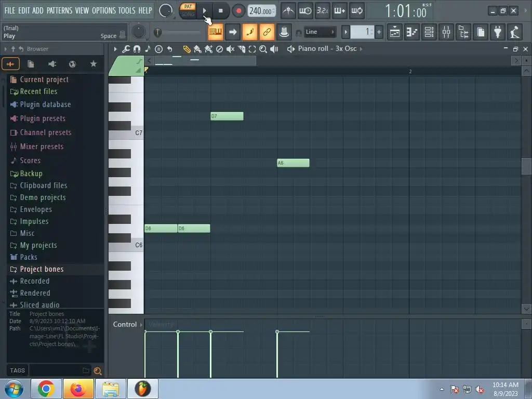Click the tempo tapper figure icon

[x=515, y=32]
